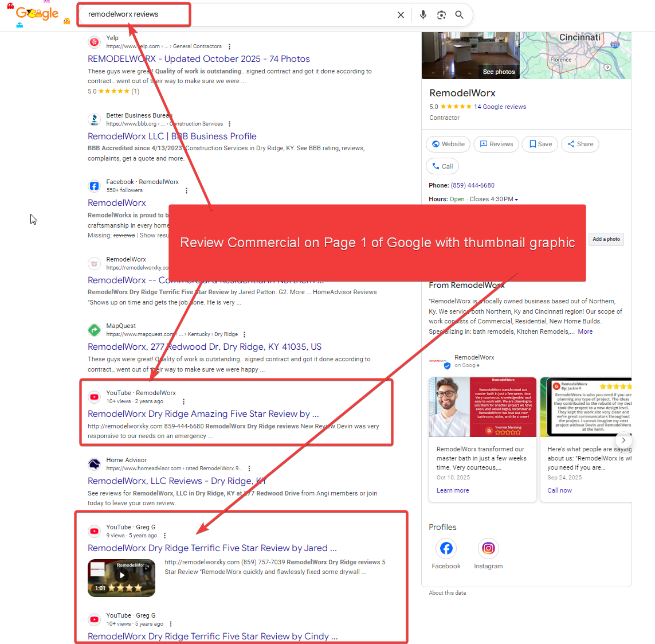Open REMODELWORX Yelp result title

tap(199, 59)
